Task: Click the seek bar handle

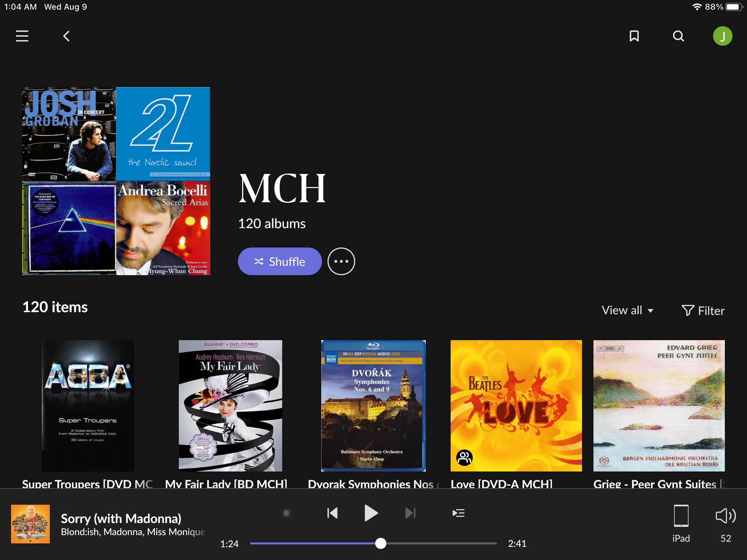Action: (380, 543)
